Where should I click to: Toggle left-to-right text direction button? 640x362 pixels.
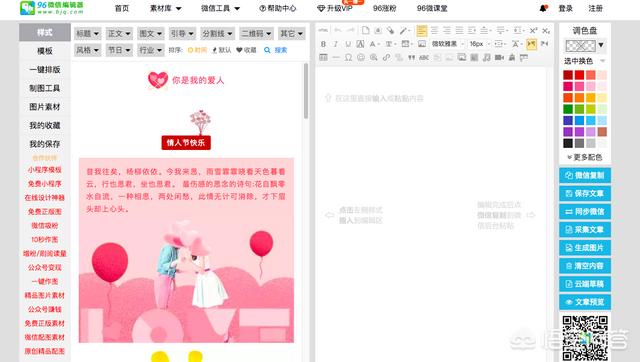point(531,44)
